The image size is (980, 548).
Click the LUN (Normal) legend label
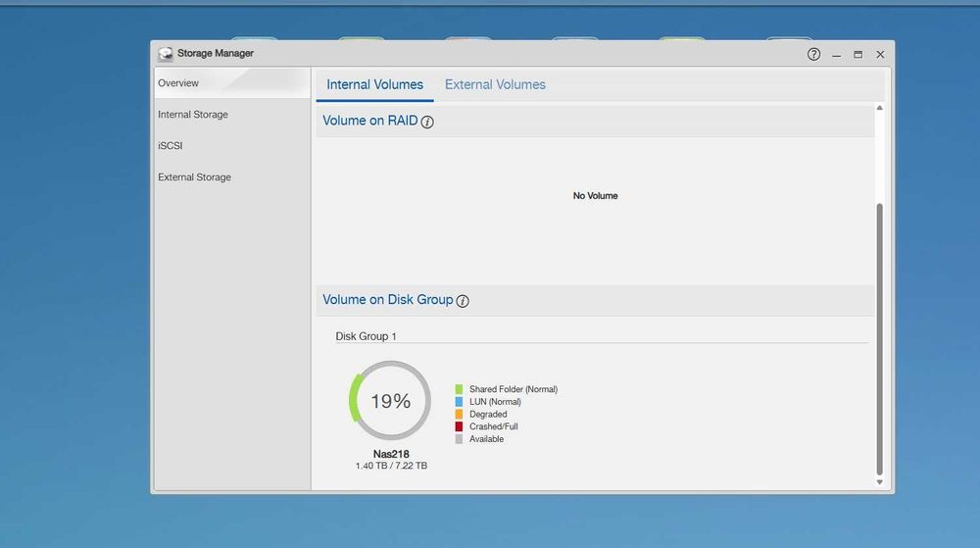[495, 402]
